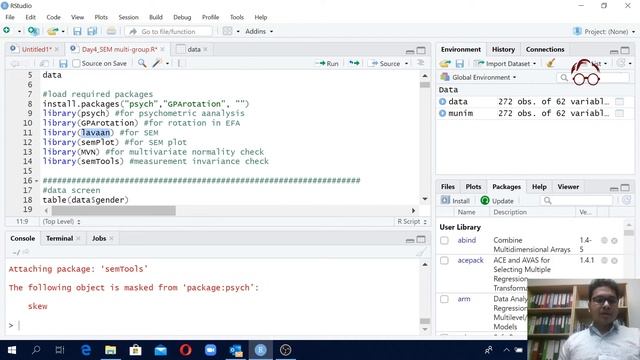The image size is (640, 360).
Task: Open Windows Start menu
Action: click(x=12, y=350)
